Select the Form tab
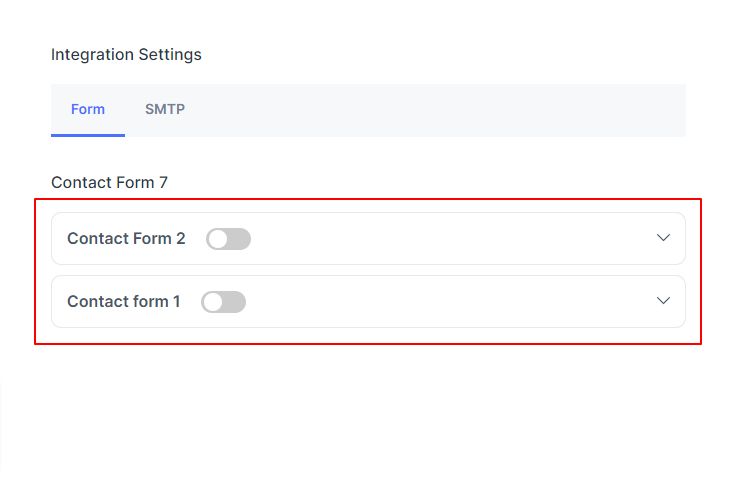This screenshot has height=489, width=729. [x=88, y=109]
